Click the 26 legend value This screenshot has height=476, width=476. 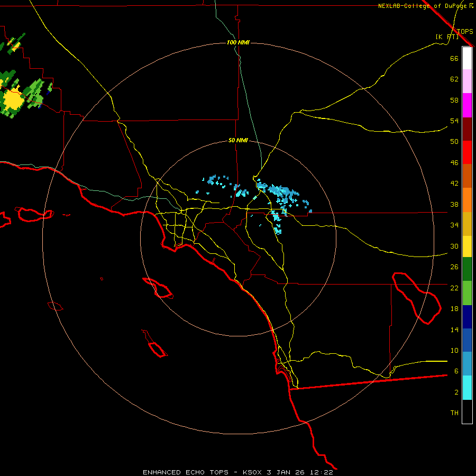(454, 267)
